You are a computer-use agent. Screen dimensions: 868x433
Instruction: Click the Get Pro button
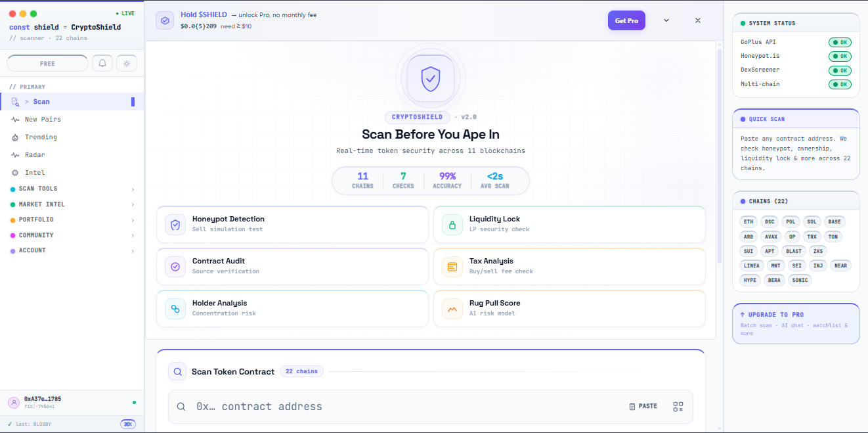626,20
